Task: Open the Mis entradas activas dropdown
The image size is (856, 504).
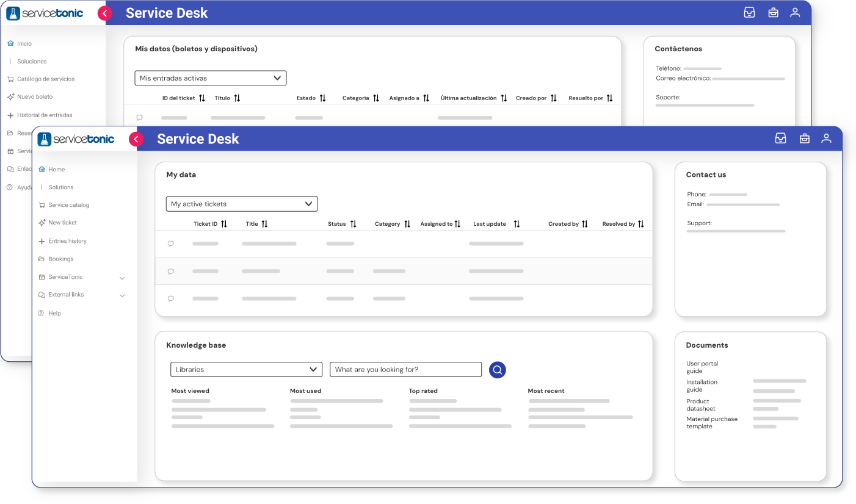Action: [x=211, y=78]
